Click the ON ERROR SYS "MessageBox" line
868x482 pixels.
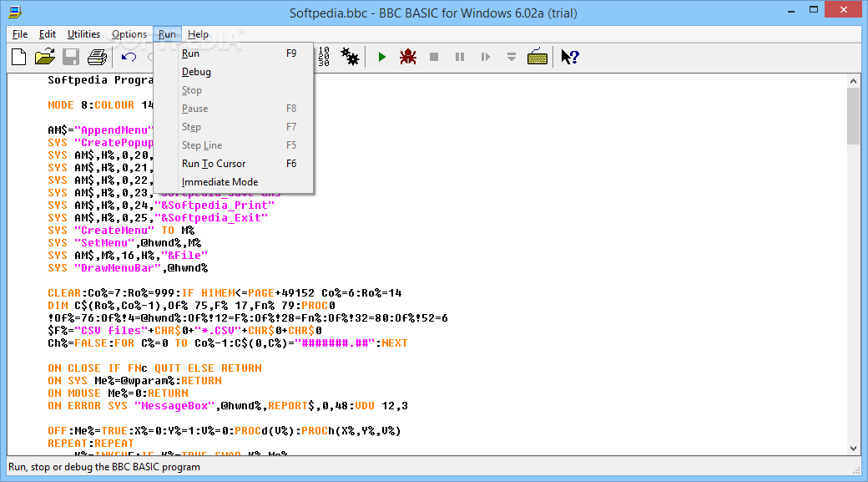[x=228, y=406]
